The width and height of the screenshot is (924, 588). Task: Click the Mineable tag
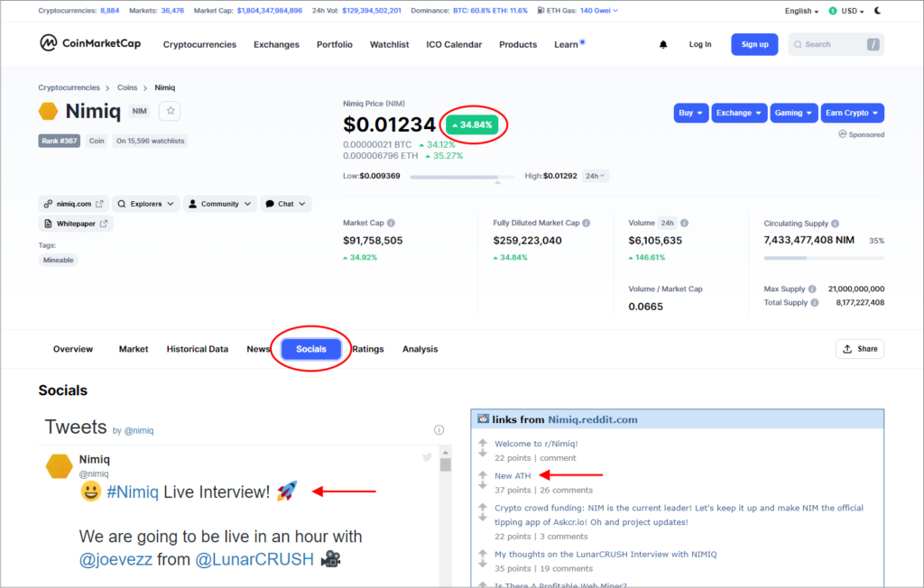pyautogui.click(x=59, y=260)
